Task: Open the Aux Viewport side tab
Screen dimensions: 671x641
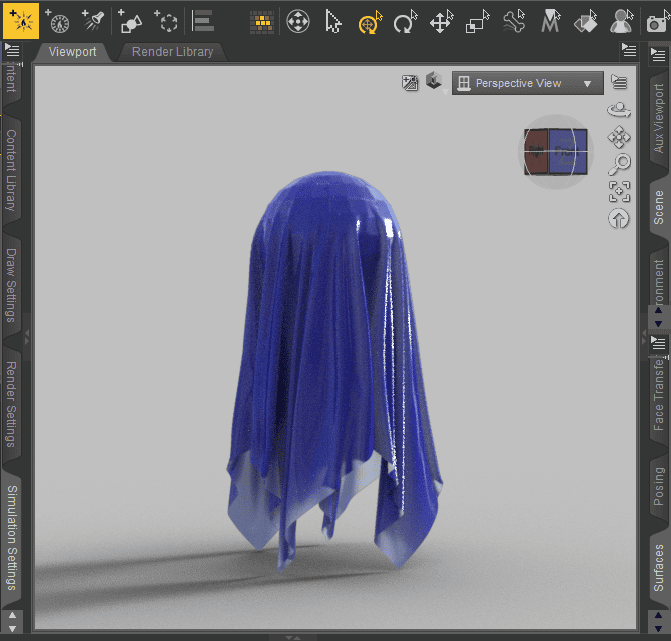Action: tap(659, 118)
